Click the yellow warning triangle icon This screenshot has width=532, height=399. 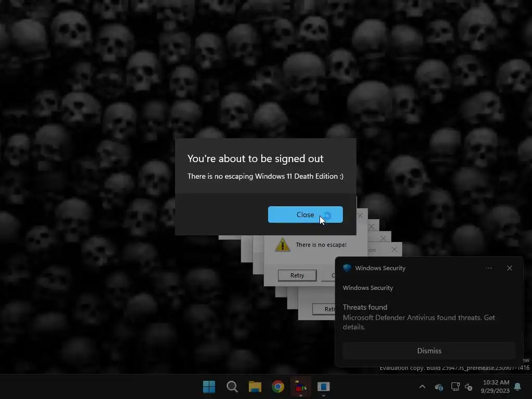point(282,245)
